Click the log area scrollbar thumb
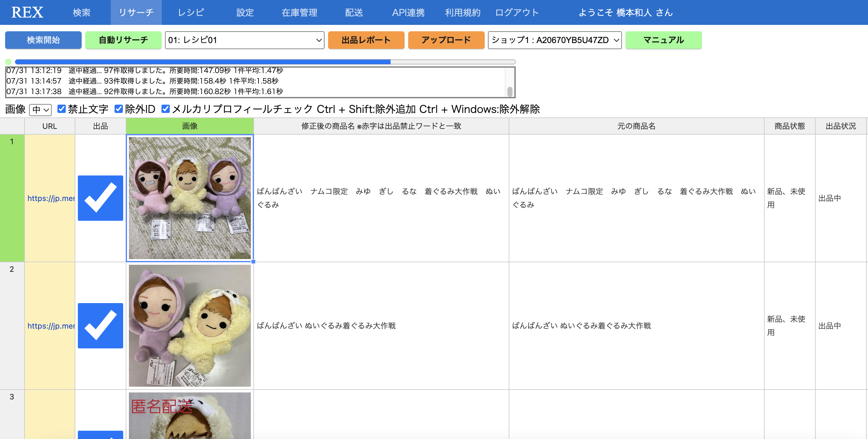 (510, 91)
